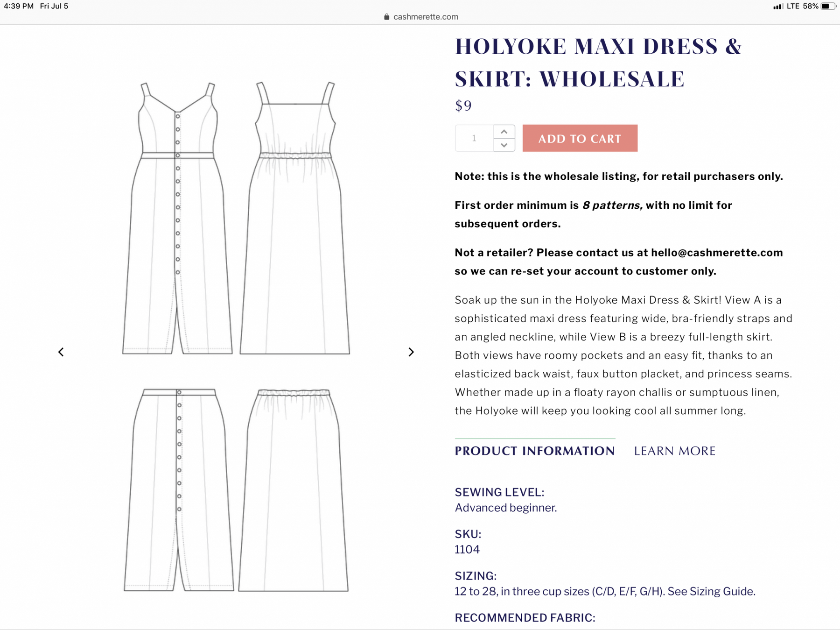Tap the cashmerette.com address bar

[x=425, y=17]
